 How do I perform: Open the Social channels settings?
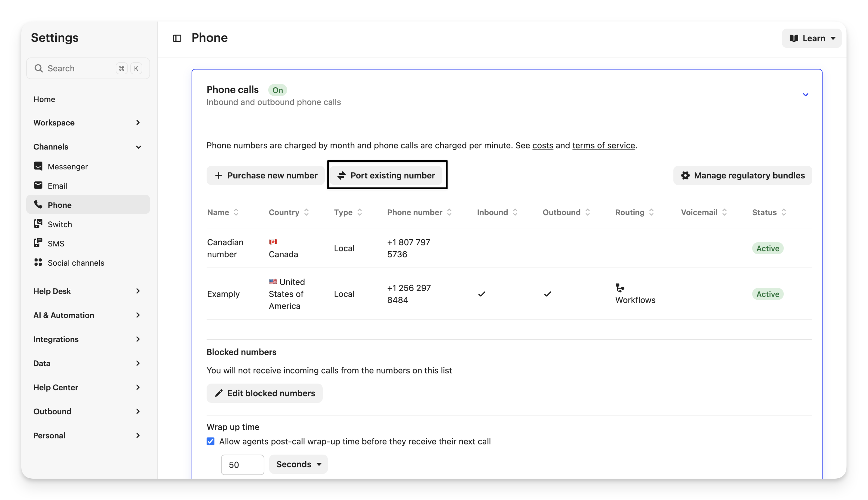point(76,263)
